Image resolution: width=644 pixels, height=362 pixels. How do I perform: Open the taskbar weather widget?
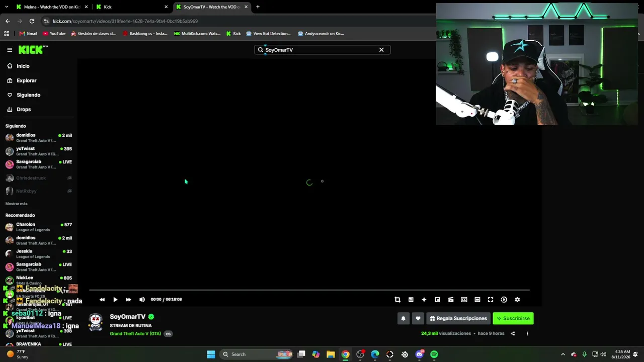tap(17, 354)
